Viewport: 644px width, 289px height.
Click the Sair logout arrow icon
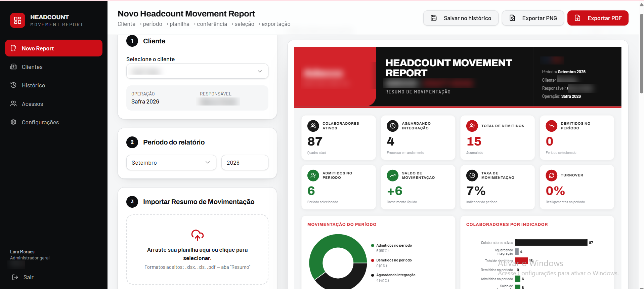pos(15,277)
